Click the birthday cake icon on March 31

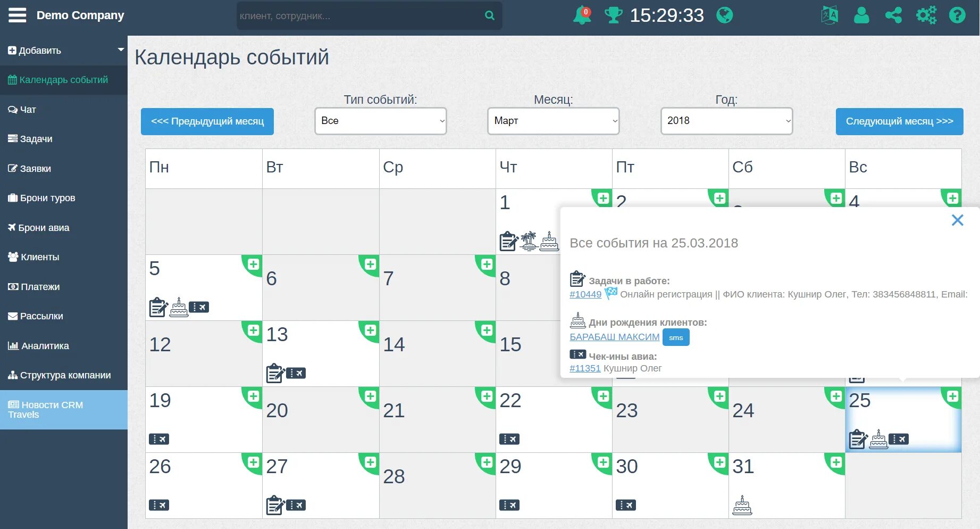click(x=743, y=506)
